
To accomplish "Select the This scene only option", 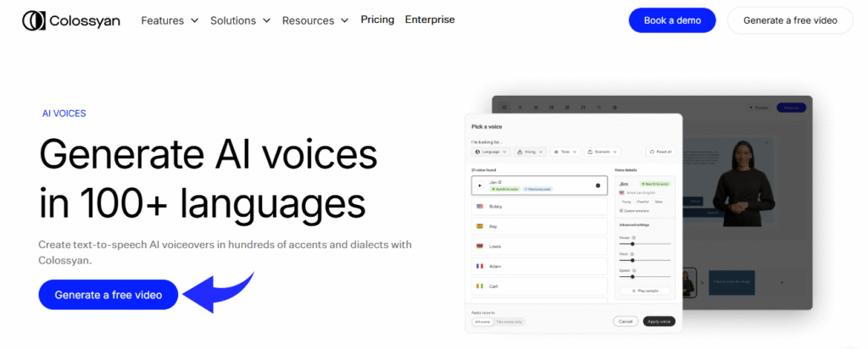I will pos(509,321).
